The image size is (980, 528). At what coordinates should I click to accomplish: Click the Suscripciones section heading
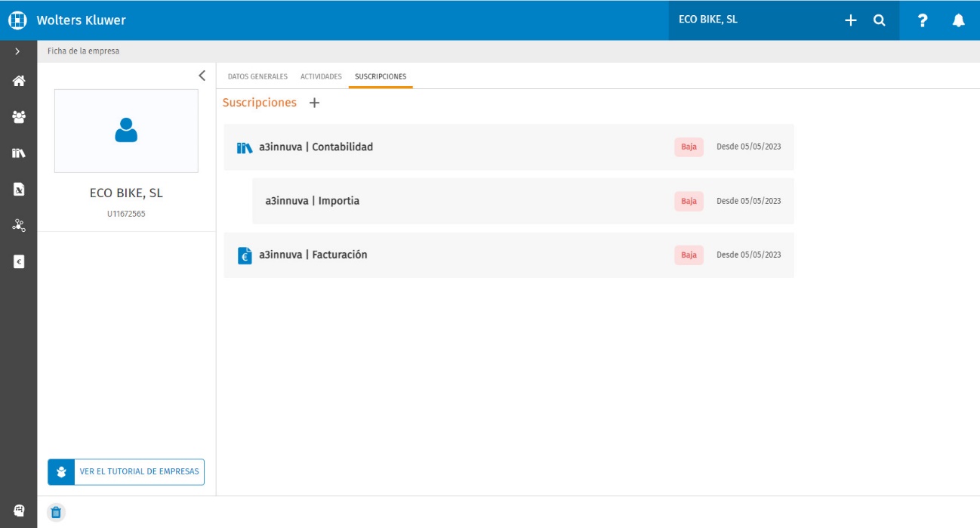(260, 103)
